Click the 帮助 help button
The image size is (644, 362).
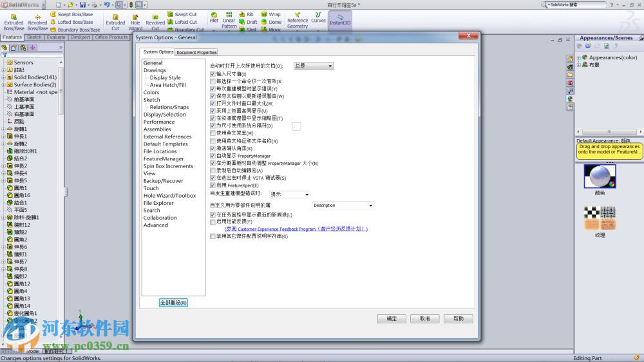459,319
